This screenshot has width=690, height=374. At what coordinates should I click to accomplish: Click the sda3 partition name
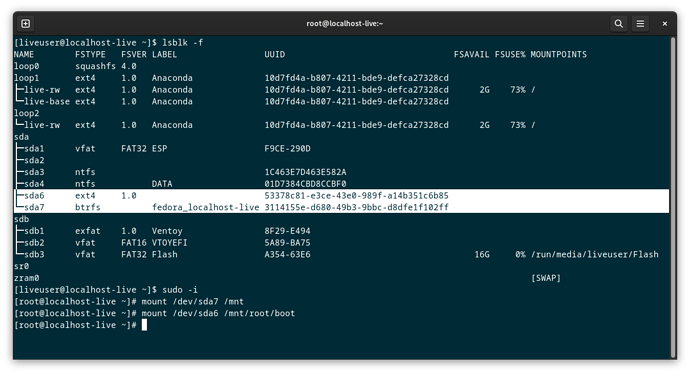pos(34,172)
